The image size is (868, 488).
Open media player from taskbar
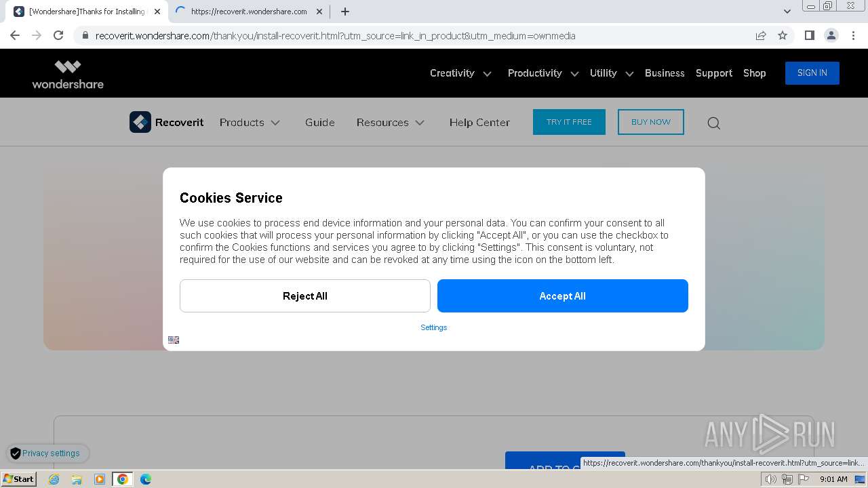click(100, 479)
